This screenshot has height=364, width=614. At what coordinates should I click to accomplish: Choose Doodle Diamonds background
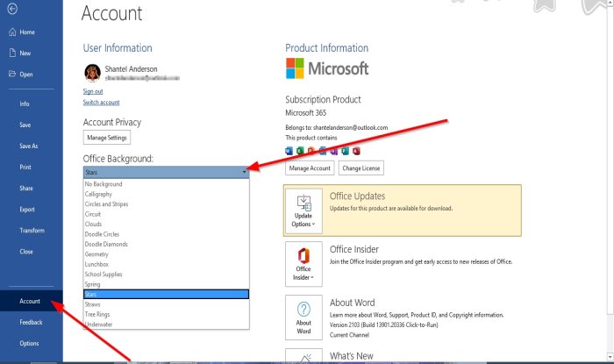167,244
